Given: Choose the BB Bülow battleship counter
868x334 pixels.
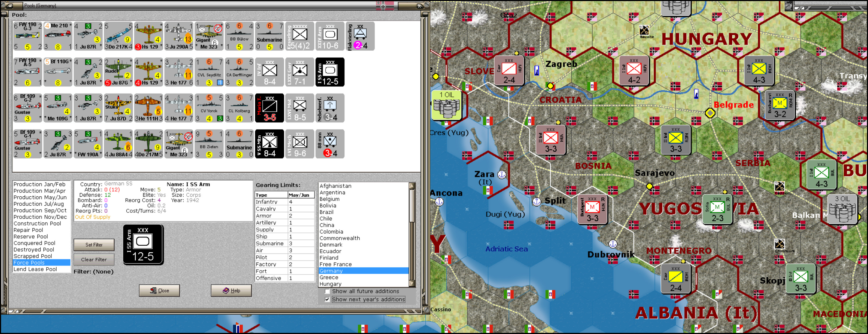Looking at the screenshot, I should [x=239, y=36].
